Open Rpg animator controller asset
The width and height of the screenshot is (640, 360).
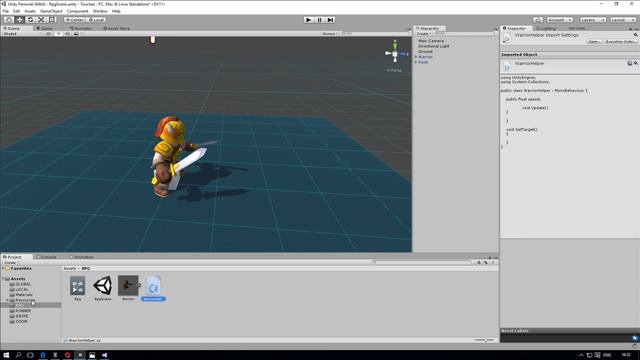click(78, 288)
